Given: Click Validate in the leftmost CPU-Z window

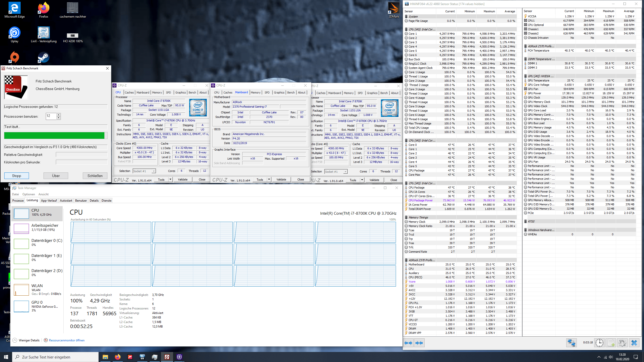Looking at the screenshot, I should [183, 179].
